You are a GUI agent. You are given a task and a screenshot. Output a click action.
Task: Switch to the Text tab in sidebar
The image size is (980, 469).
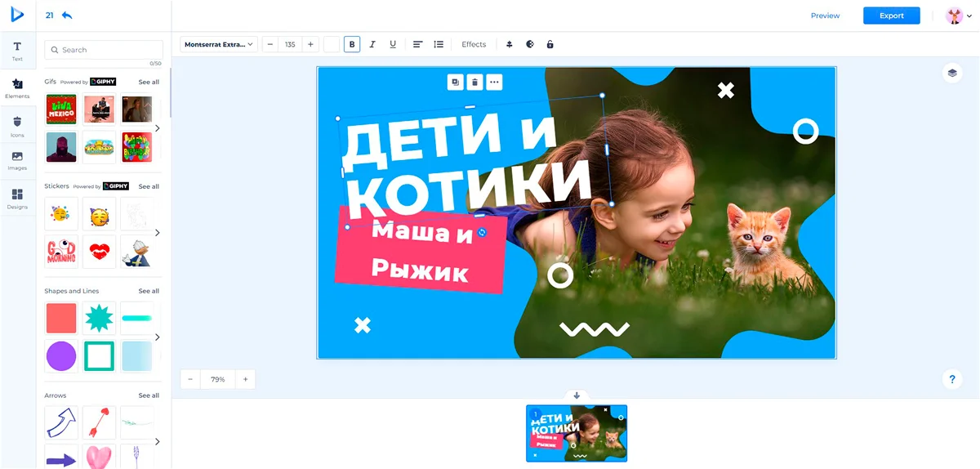coord(17,51)
